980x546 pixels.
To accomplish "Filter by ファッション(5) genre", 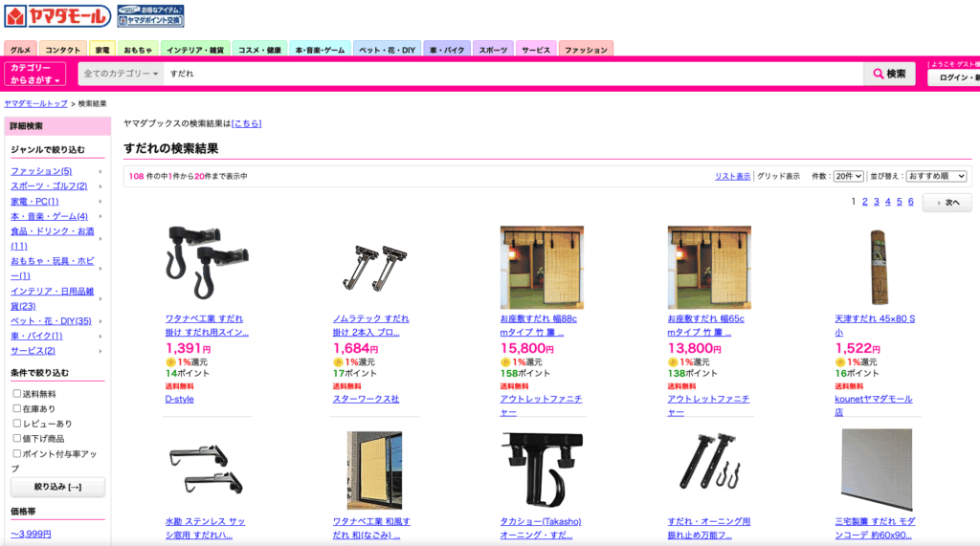I will 41,171.
